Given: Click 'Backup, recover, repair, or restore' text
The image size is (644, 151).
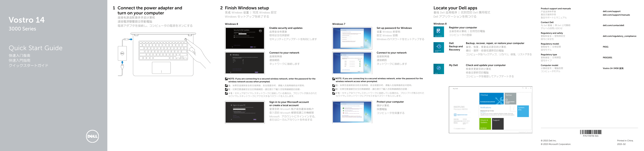Looking at the screenshot, I should pos(495,43).
